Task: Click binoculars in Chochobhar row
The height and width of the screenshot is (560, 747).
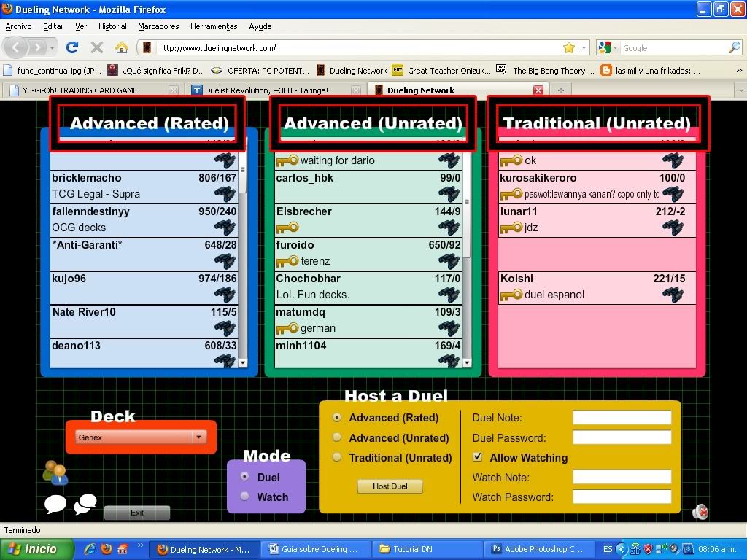Action: pyautogui.click(x=449, y=295)
